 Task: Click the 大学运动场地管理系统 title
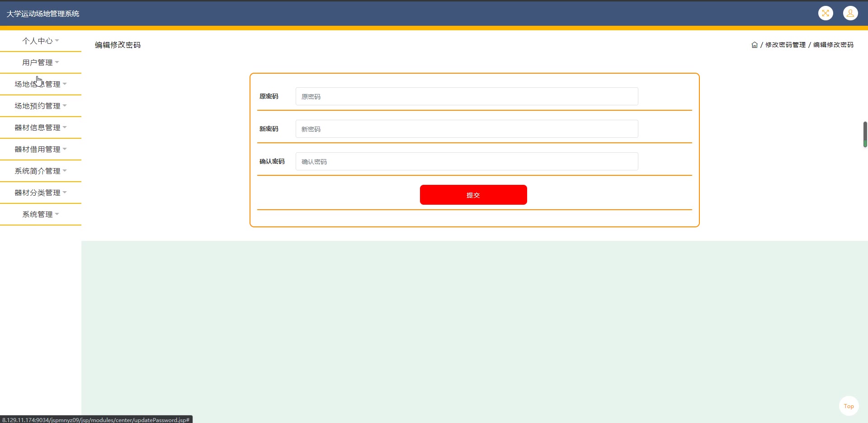[x=43, y=14]
